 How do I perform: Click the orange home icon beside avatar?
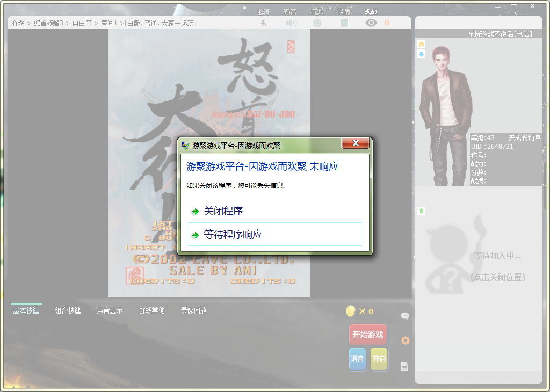[x=421, y=44]
